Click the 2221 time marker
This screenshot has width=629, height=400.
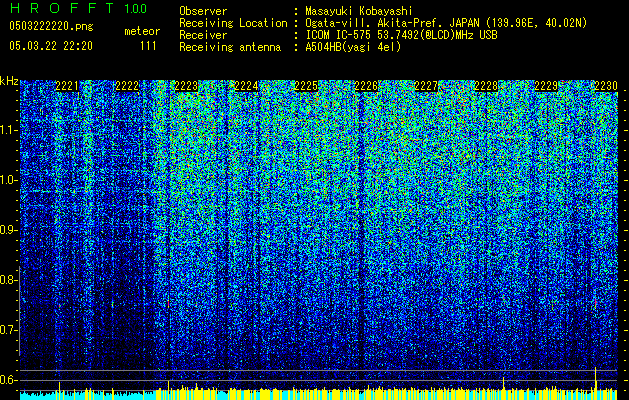(67, 86)
